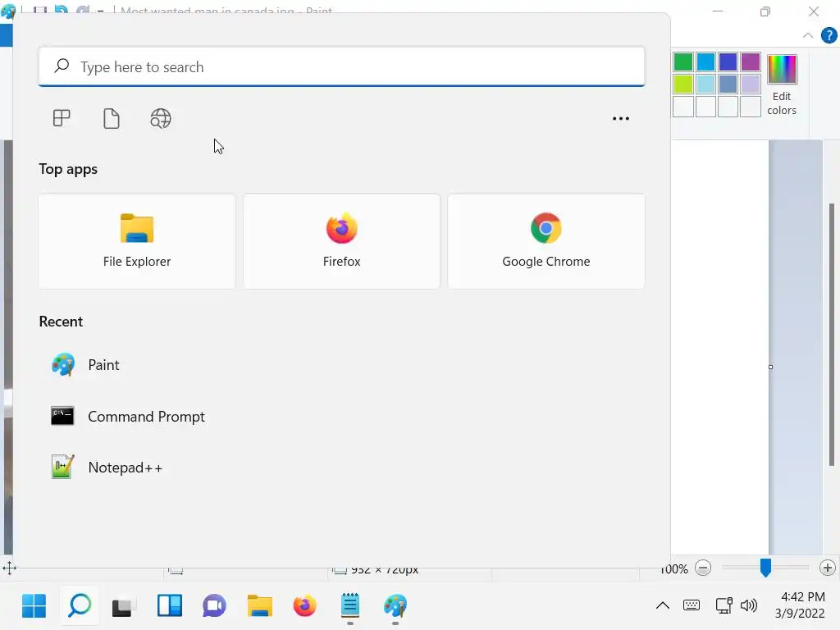
Task: Click the volume speaker icon in tray
Action: pos(748,606)
